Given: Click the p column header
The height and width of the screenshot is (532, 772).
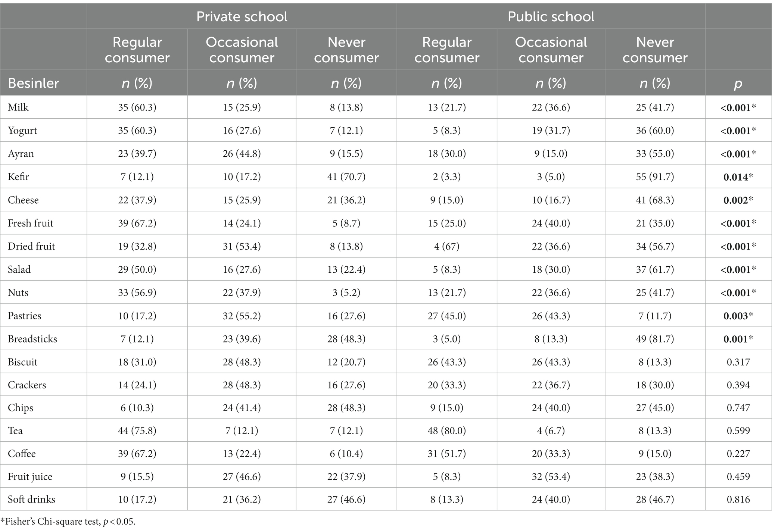Looking at the screenshot, I should click(x=738, y=84).
